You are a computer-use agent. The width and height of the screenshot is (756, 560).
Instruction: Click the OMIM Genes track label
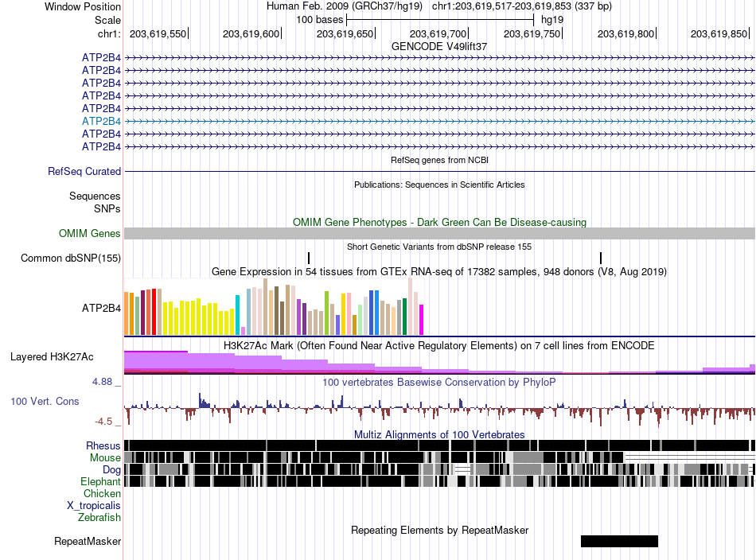[x=90, y=233]
